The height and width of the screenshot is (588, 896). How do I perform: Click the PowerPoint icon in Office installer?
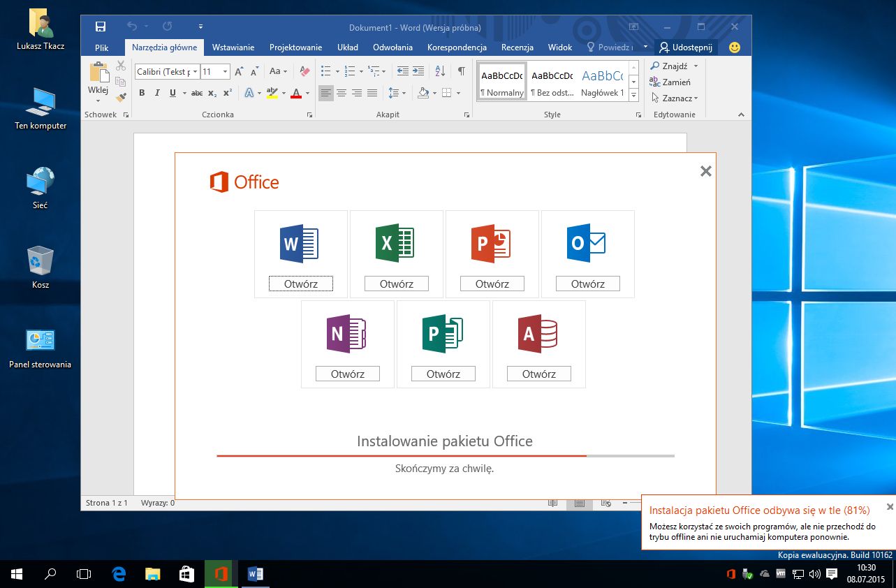click(491, 244)
